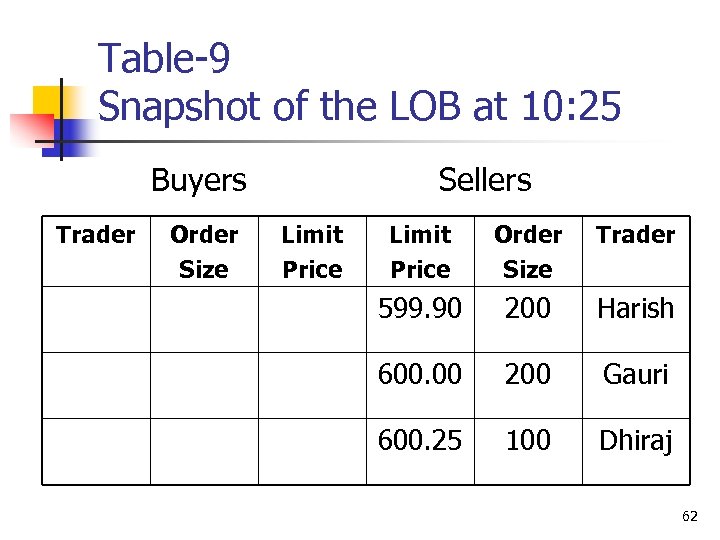Click the Dhiraj trader cell

tap(636, 440)
